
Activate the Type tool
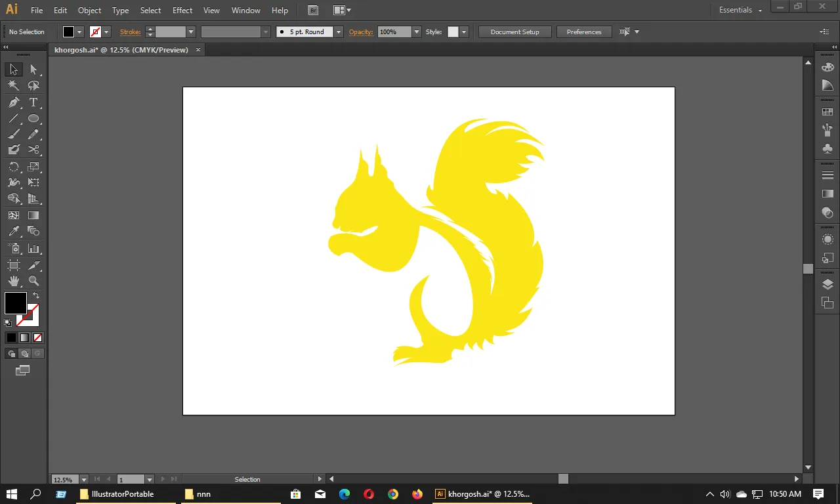(x=33, y=102)
